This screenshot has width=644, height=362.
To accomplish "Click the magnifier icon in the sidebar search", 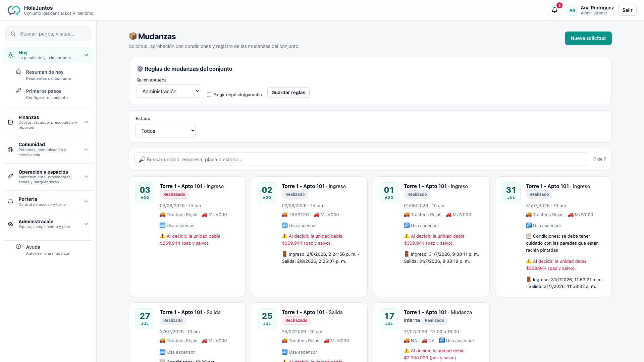I will (x=13, y=34).
